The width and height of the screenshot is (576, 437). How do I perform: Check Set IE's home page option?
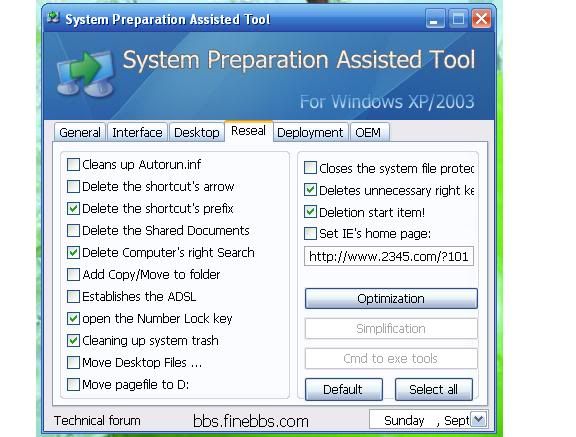click(x=310, y=234)
